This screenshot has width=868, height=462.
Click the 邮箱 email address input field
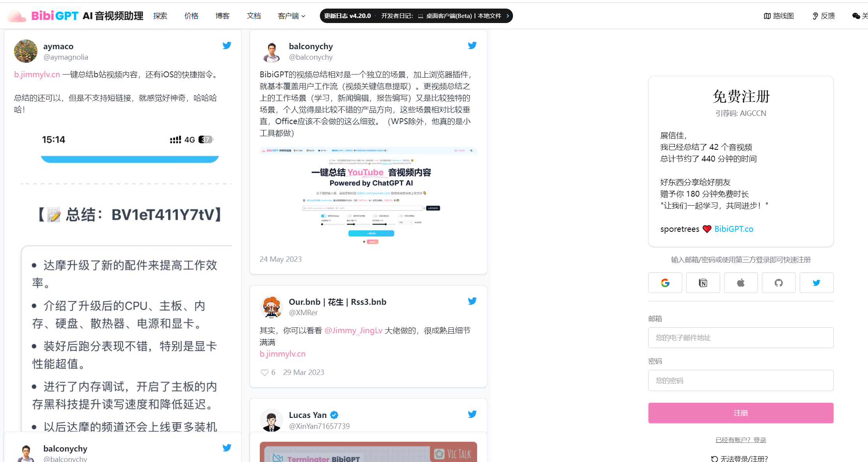(740, 338)
